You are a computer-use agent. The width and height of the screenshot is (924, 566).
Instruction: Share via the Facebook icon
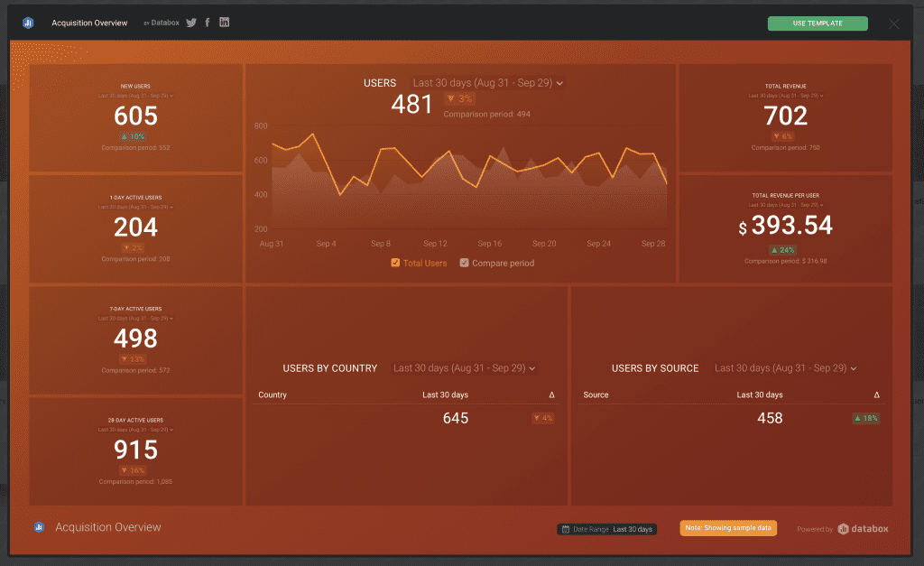[x=208, y=23]
